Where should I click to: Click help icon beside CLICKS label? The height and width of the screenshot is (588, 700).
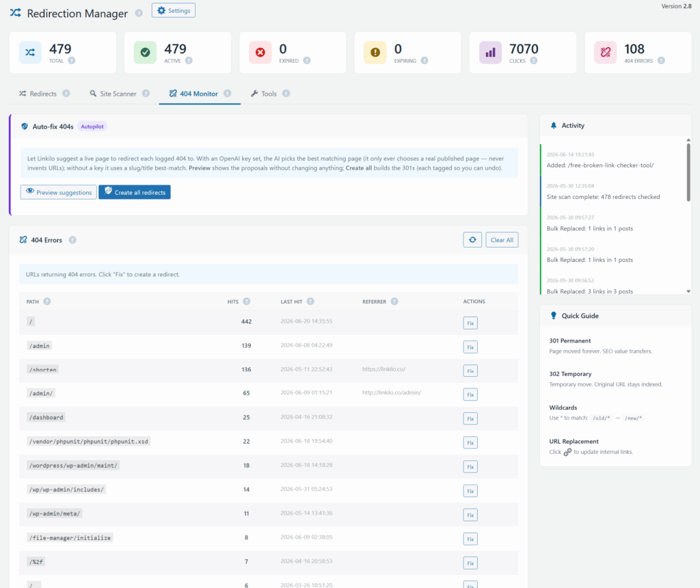pos(533,61)
